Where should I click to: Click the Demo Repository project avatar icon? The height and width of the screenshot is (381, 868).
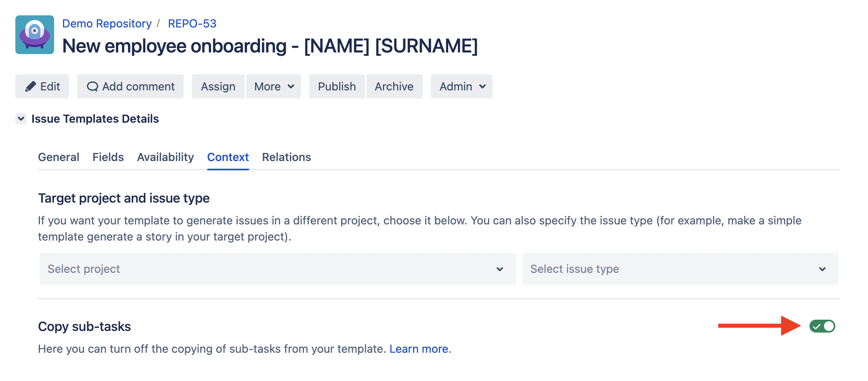[x=35, y=35]
